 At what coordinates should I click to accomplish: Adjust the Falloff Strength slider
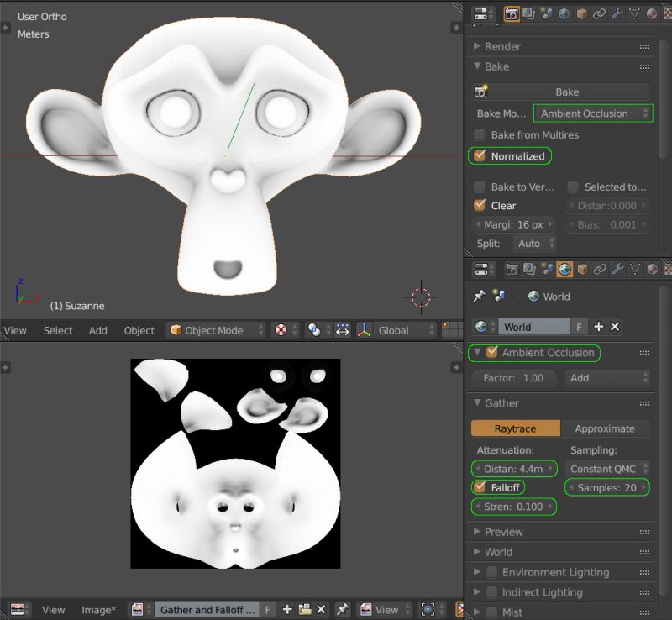tap(515, 507)
